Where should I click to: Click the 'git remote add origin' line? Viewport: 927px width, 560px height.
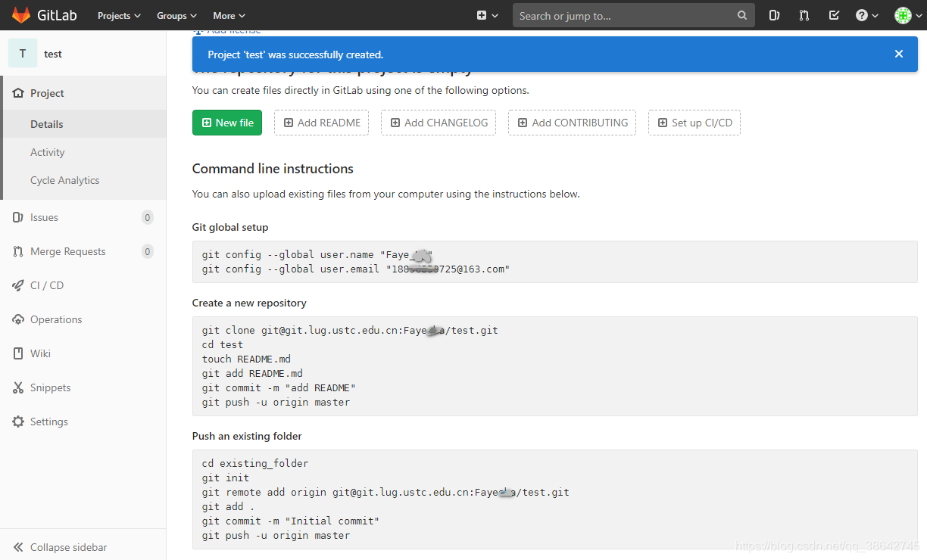tap(385, 492)
